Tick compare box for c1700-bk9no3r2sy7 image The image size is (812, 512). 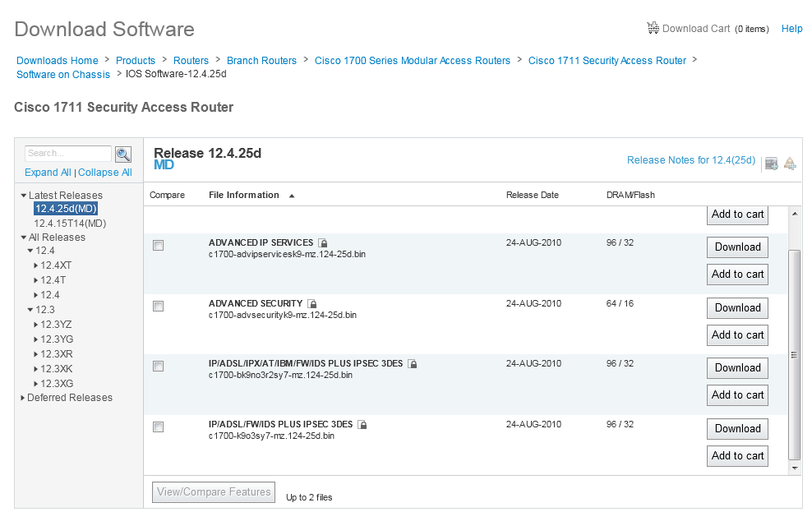159,367
